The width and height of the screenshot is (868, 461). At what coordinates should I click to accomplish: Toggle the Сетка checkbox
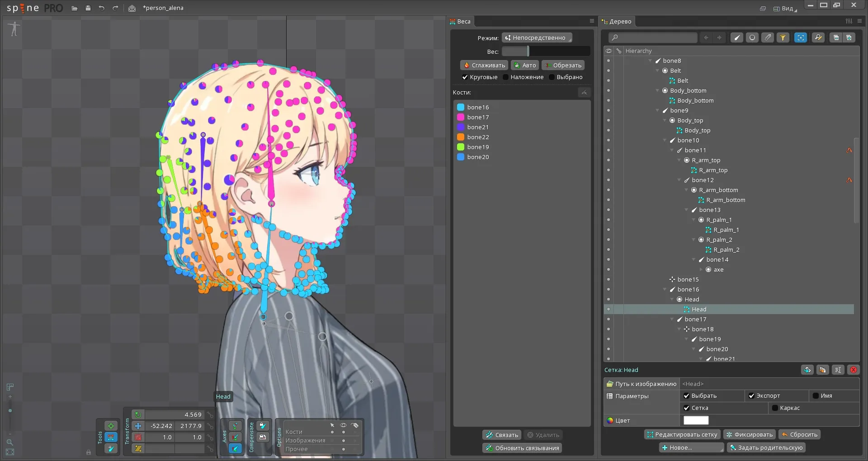click(x=686, y=408)
